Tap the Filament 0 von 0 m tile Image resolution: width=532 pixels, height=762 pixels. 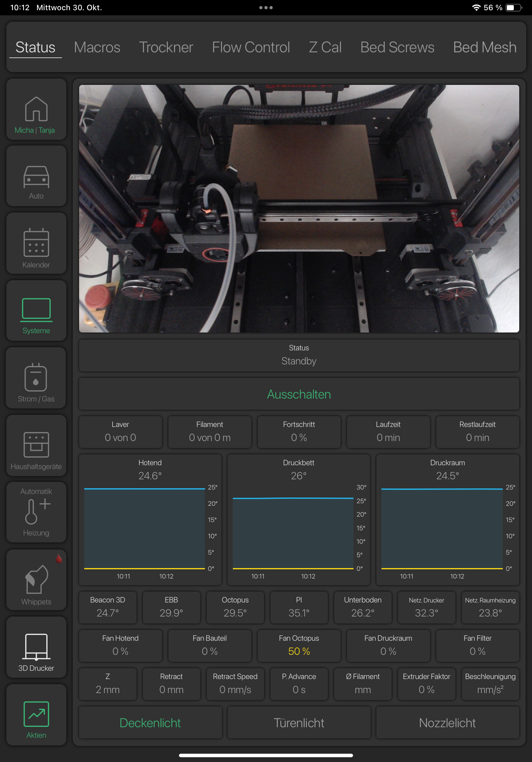[x=210, y=432]
